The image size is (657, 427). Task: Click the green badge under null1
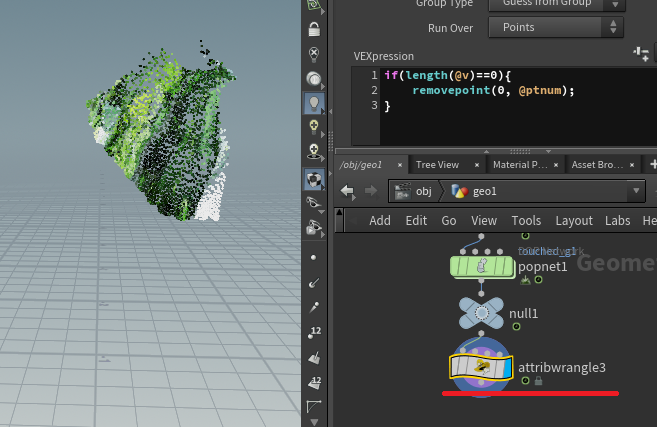click(x=516, y=326)
